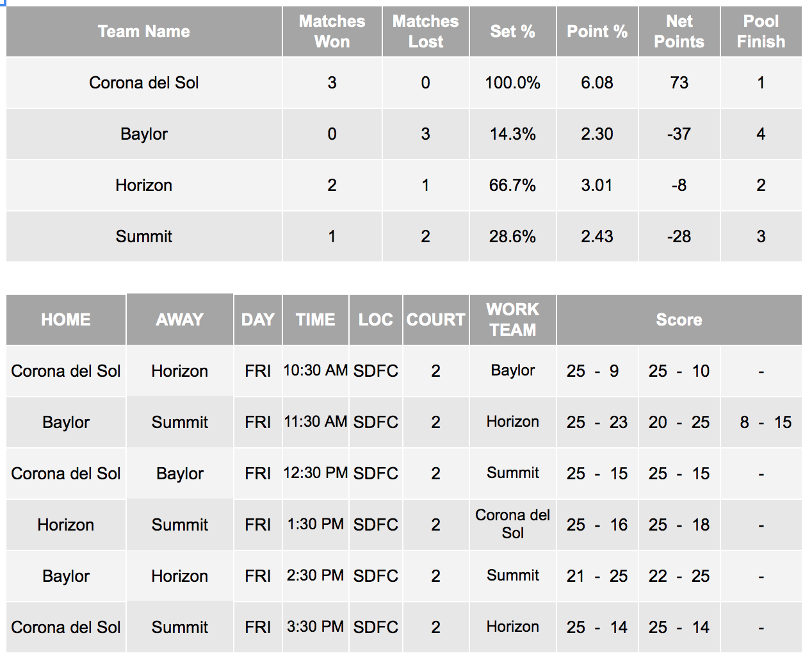Select Corona del Sol's Net Points 73
Viewport: 812px width, 660px height.
pos(679,83)
